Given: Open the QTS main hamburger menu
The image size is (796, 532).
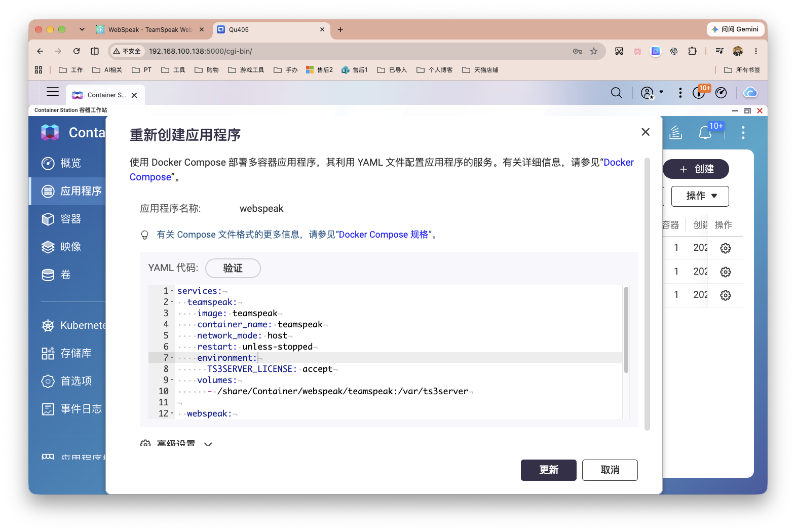Looking at the screenshot, I should pyautogui.click(x=53, y=92).
